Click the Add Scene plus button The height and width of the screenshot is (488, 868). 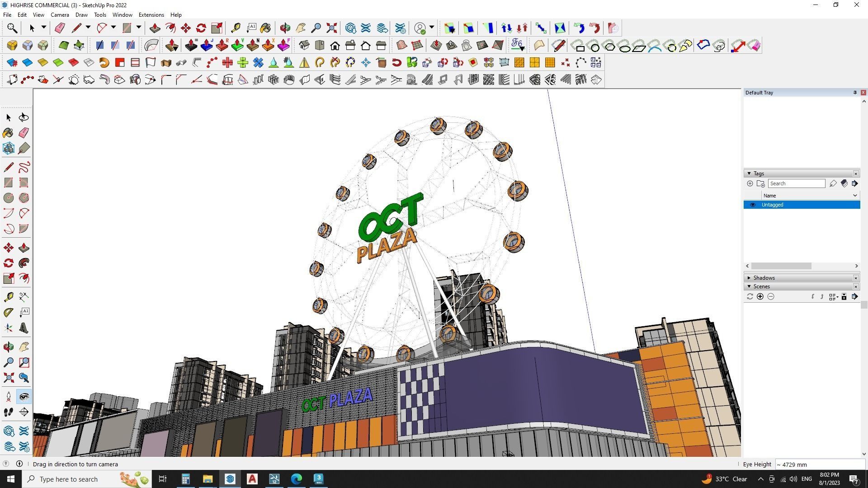[760, 296]
